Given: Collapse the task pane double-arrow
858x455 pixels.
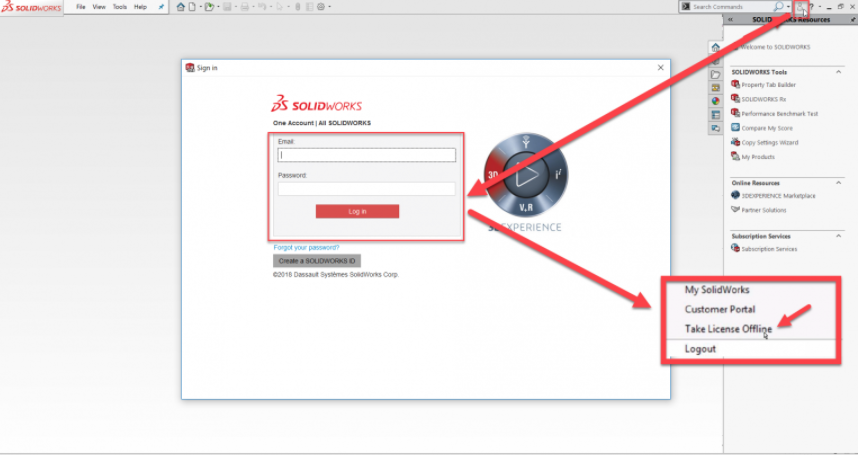Looking at the screenshot, I should (x=731, y=20).
